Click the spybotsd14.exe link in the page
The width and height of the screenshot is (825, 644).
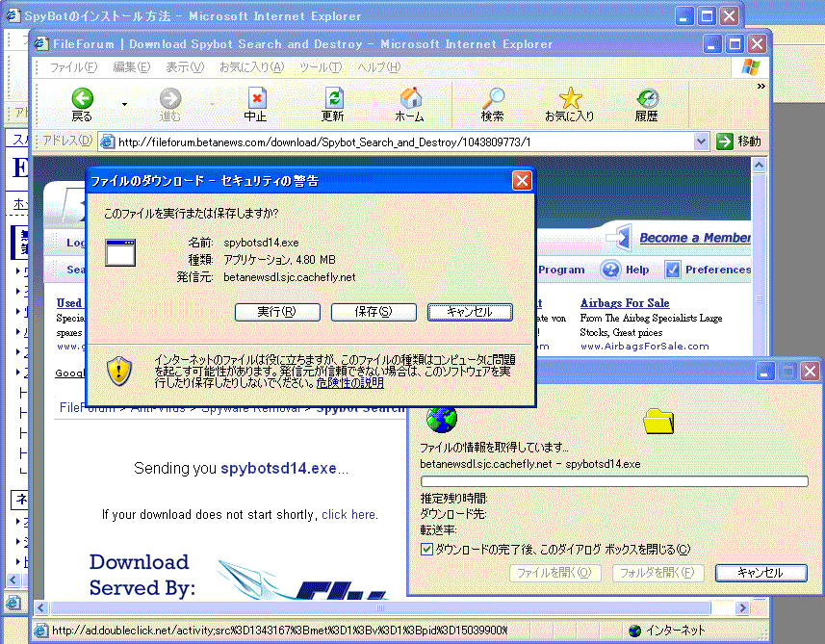pyautogui.click(x=278, y=468)
